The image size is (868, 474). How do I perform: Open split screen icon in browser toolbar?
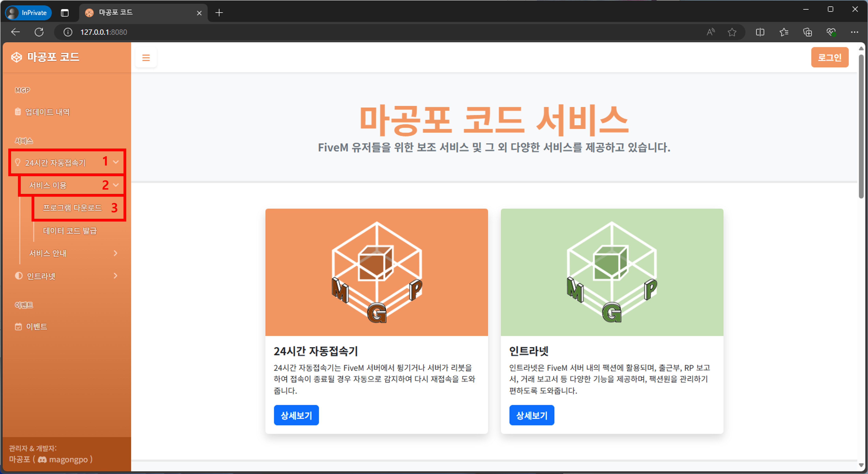click(x=760, y=32)
